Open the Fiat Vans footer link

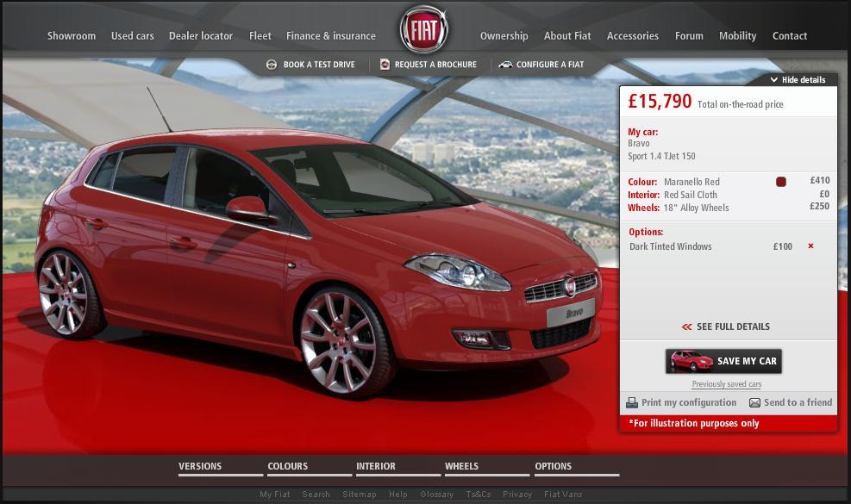pos(563,495)
